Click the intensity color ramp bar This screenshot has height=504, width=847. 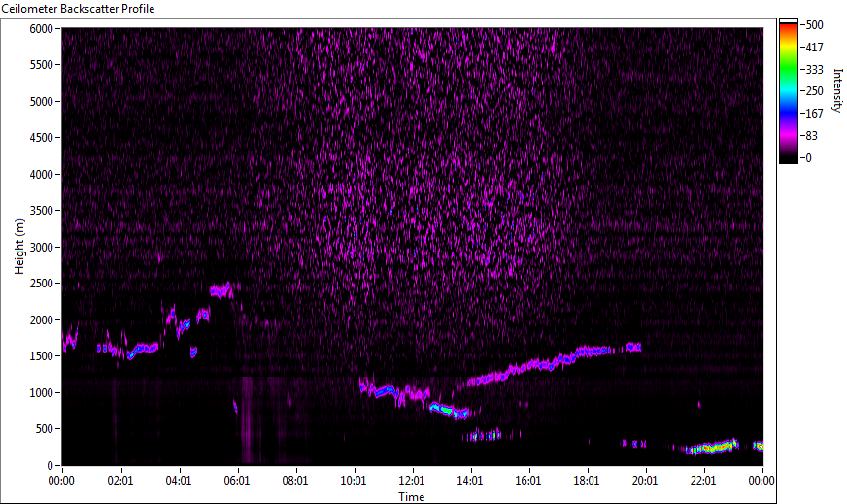pos(788,91)
